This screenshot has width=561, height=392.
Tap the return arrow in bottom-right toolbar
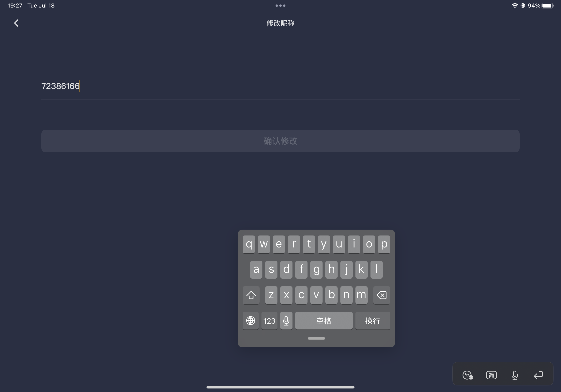(538, 375)
